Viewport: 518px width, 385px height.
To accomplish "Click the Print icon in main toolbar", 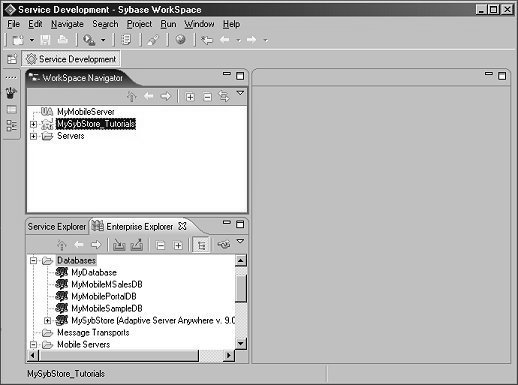I will click(x=62, y=40).
